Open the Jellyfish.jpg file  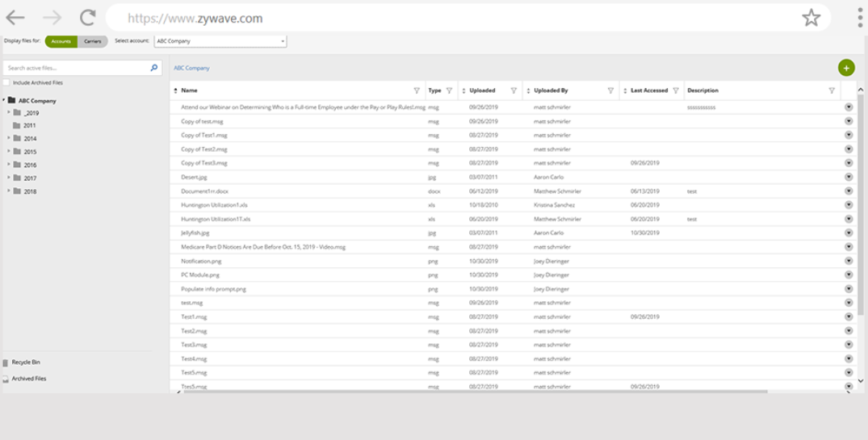point(195,233)
